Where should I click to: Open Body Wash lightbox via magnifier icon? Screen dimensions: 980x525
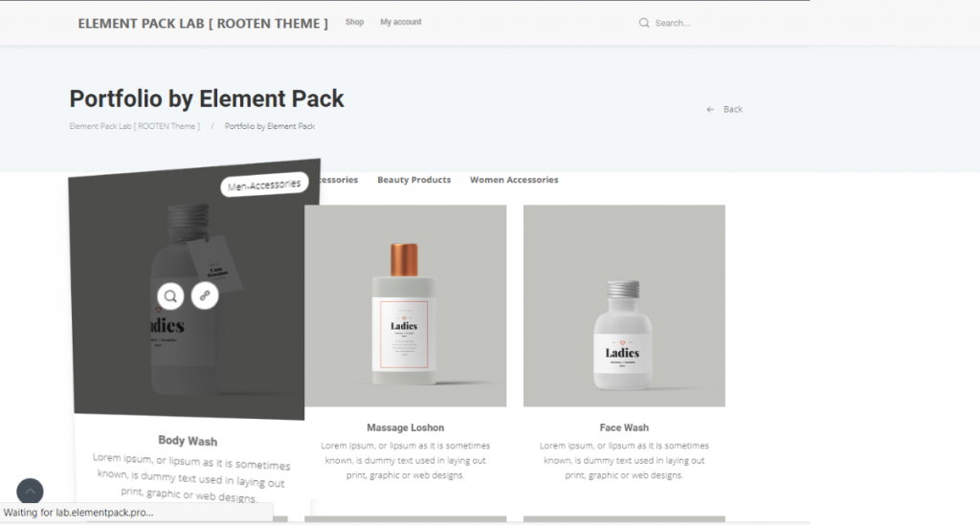pyautogui.click(x=170, y=295)
